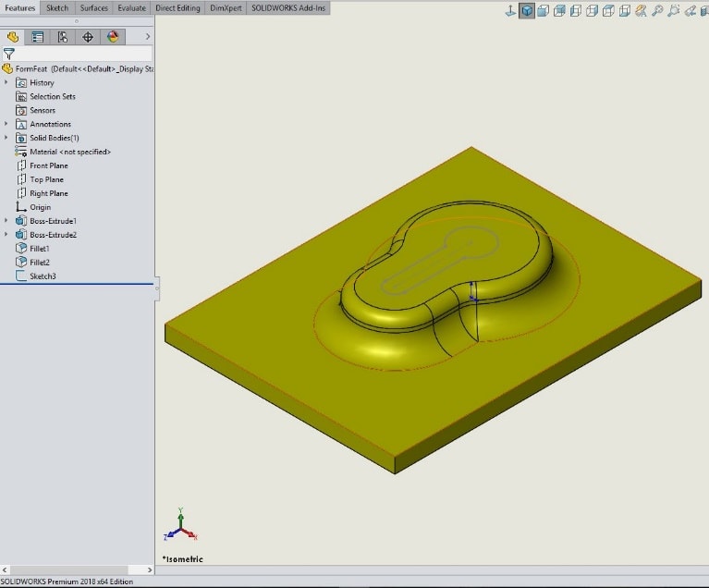Screen dimensions: 709x588
Task: Click the highlighted Isometric view cube icon
Action: 526,11
